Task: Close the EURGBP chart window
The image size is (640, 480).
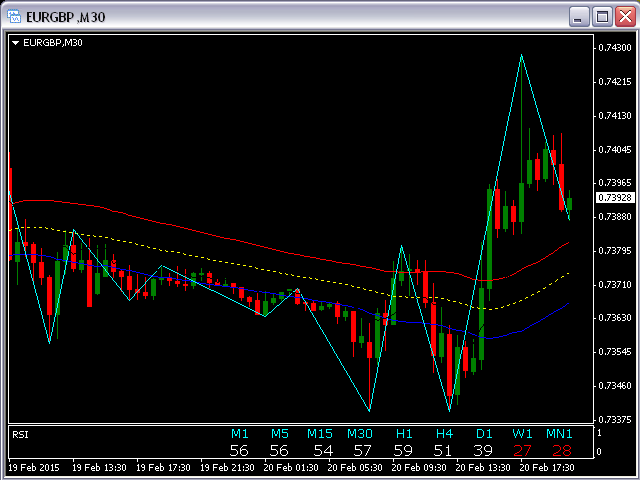Action: [625, 17]
